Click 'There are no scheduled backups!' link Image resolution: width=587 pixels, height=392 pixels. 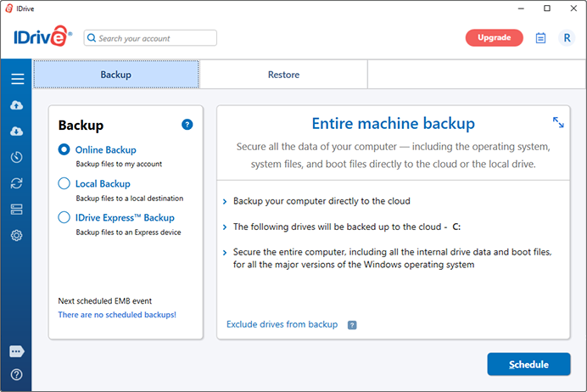coord(117,315)
